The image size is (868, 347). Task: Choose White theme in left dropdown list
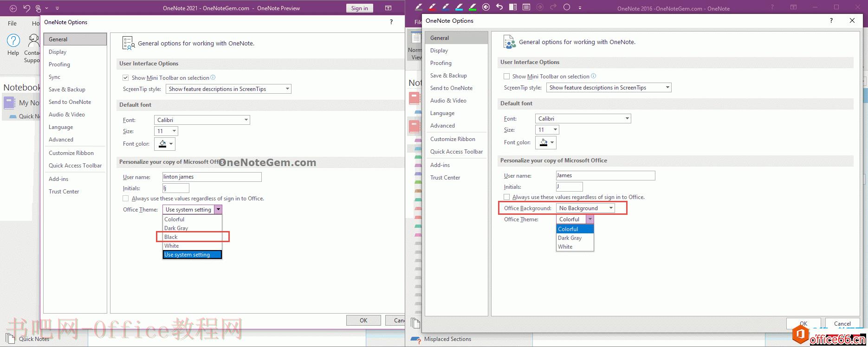192,245
